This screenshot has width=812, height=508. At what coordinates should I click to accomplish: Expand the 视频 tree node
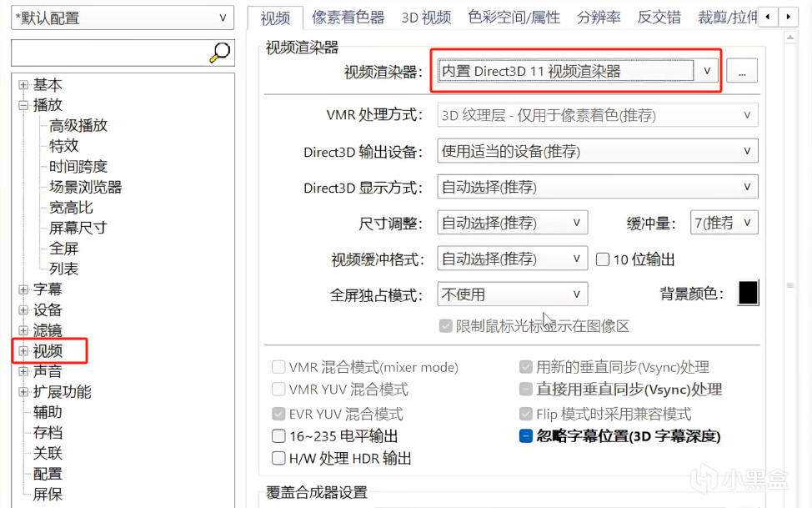[23, 351]
